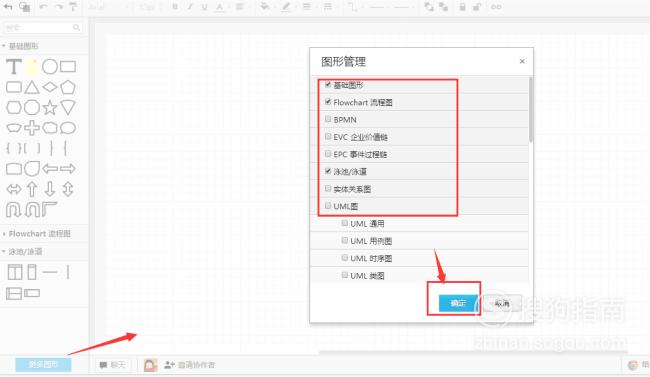This screenshot has width=650, height=377.
Task: Open the font size dropdown
Action: point(152,7)
